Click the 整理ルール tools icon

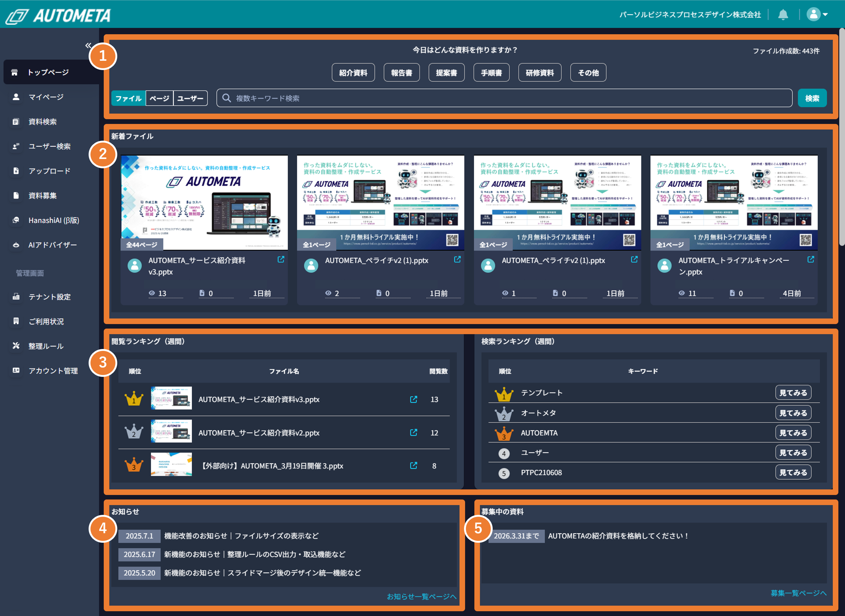coord(16,346)
